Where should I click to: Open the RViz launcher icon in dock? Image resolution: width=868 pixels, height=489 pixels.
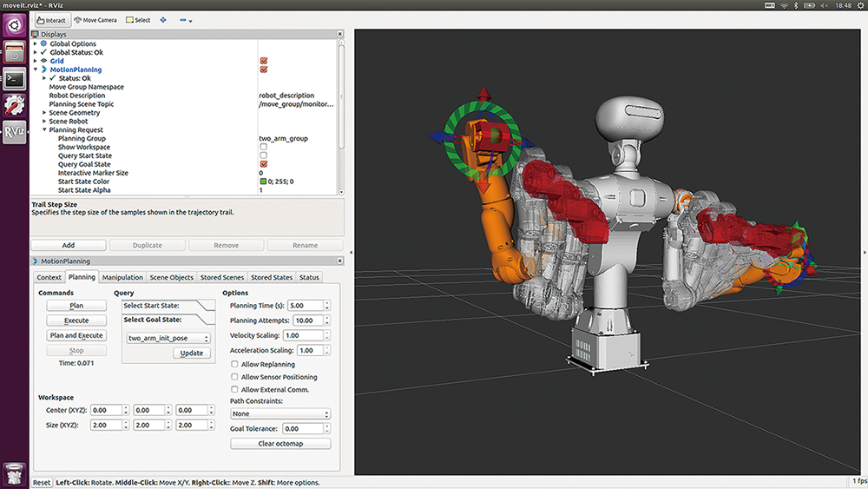point(14,132)
